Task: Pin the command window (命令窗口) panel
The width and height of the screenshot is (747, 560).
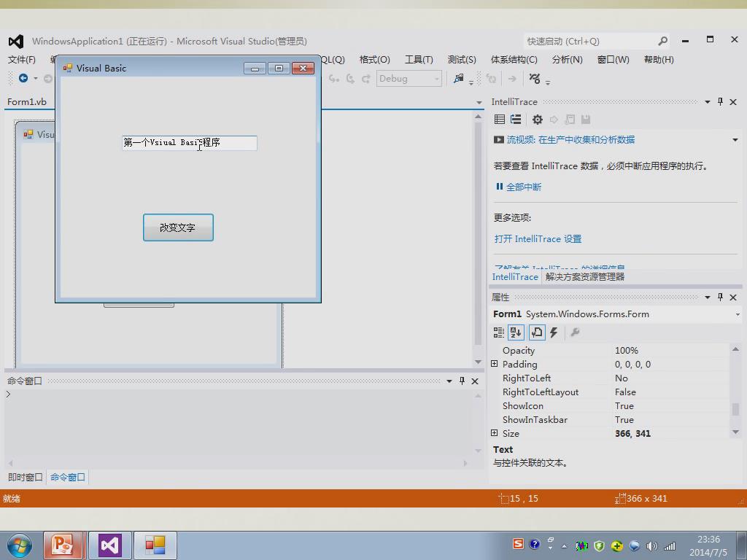Action: coord(462,381)
